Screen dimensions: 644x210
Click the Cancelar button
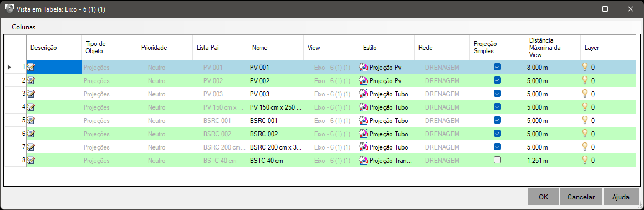tap(581, 197)
